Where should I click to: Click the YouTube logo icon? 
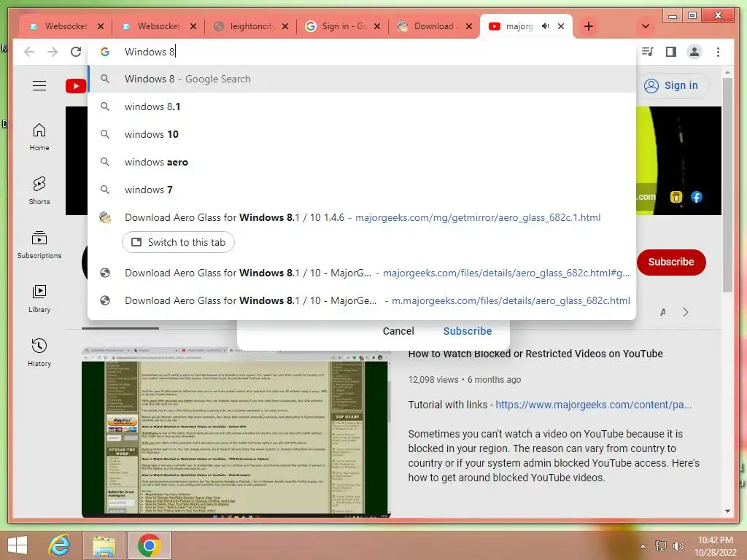[x=76, y=86]
